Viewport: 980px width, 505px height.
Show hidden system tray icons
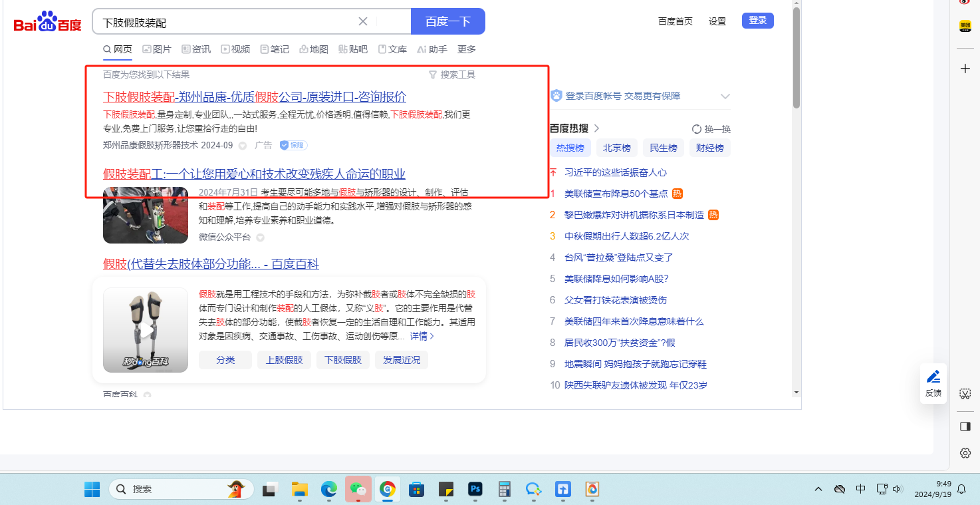tap(818, 490)
